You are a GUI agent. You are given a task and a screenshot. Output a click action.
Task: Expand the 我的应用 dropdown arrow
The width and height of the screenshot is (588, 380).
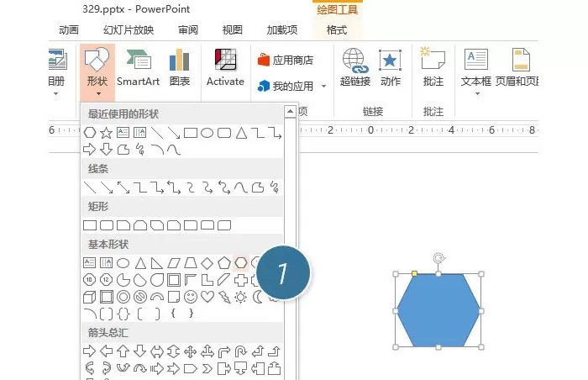tap(323, 87)
